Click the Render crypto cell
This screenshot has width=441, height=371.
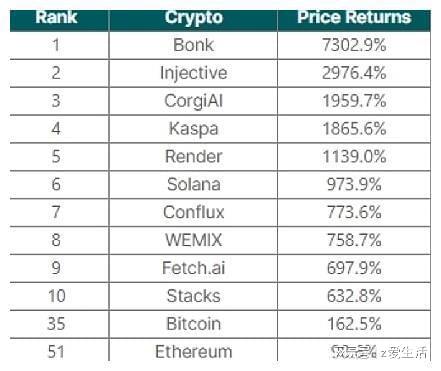[x=194, y=157]
